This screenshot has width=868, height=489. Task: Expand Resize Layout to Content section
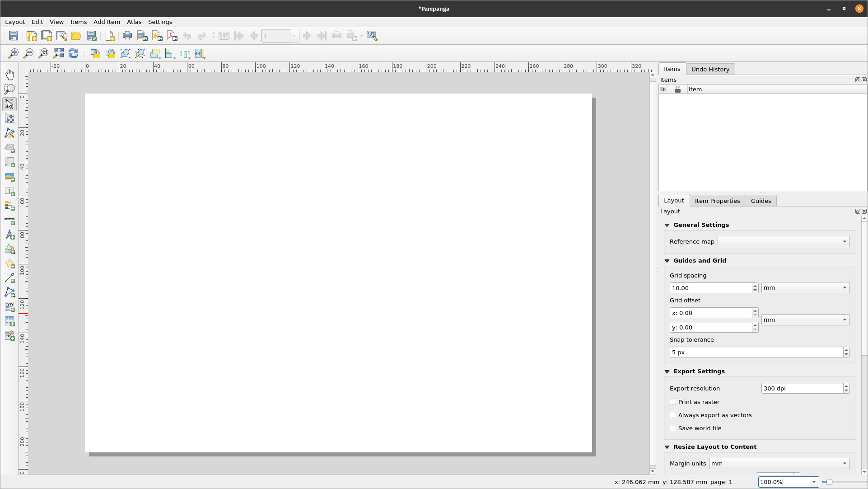point(667,447)
